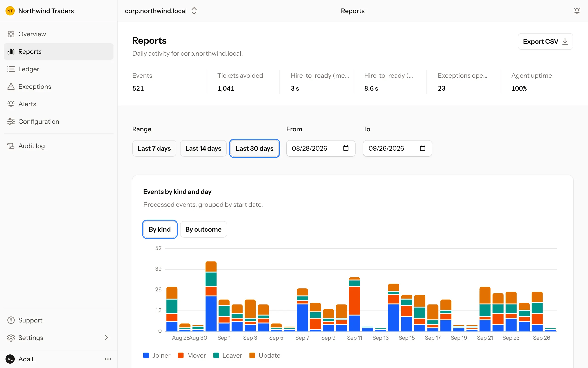Click the Ada L. user name

pos(28,359)
